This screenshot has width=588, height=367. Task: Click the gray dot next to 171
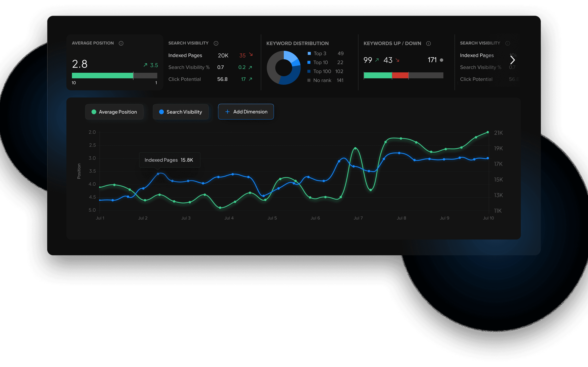pos(441,60)
